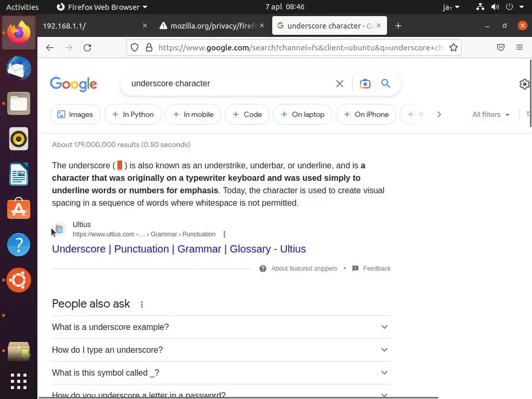Open keyboard layout 'ja' dropdown
This screenshot has height=399, width=532.
point(451,7)
